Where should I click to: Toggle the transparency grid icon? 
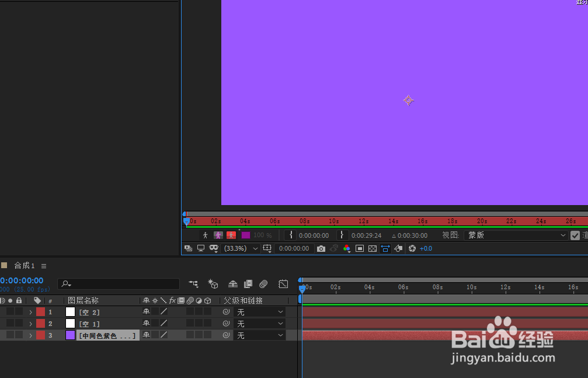(x=373, y=248)
